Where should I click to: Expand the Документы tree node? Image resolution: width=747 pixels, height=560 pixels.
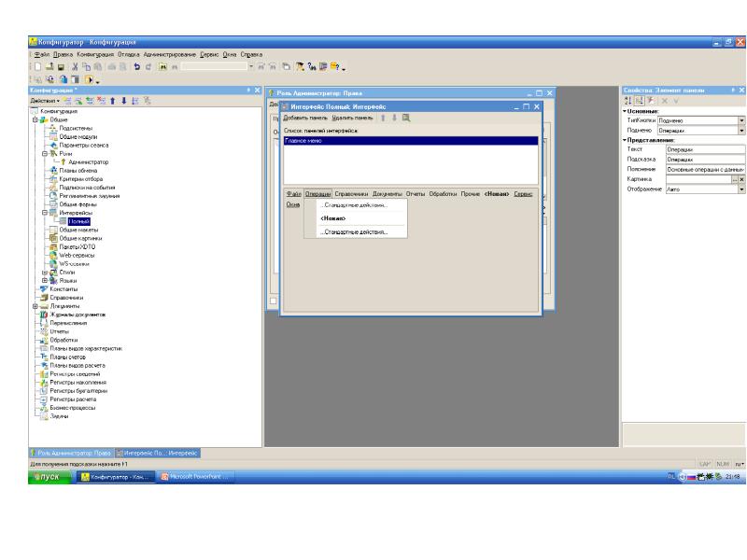35,306
